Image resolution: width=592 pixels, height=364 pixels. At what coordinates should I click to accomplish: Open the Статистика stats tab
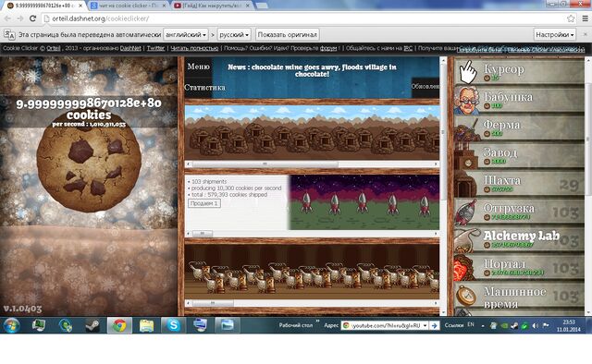tap(204, 87)
